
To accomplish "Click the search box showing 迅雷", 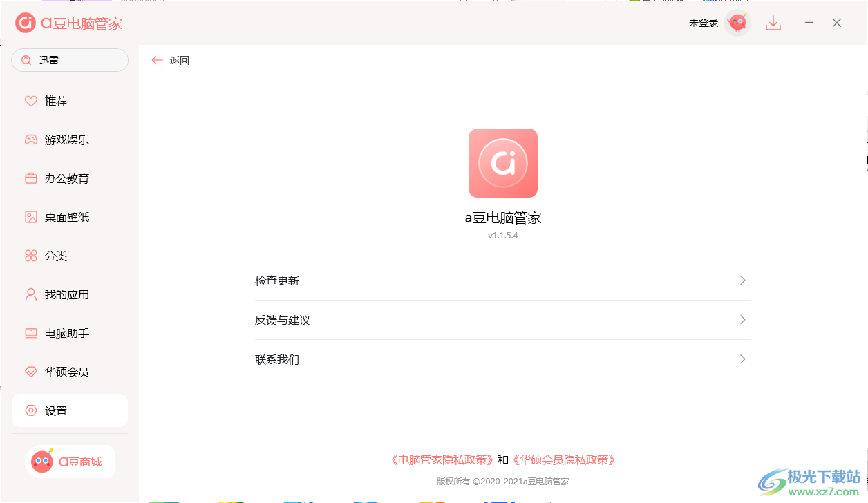I will point(69,60).
